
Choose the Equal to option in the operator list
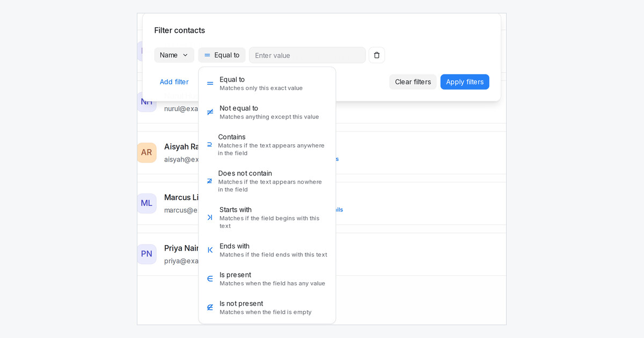point(267,83)
